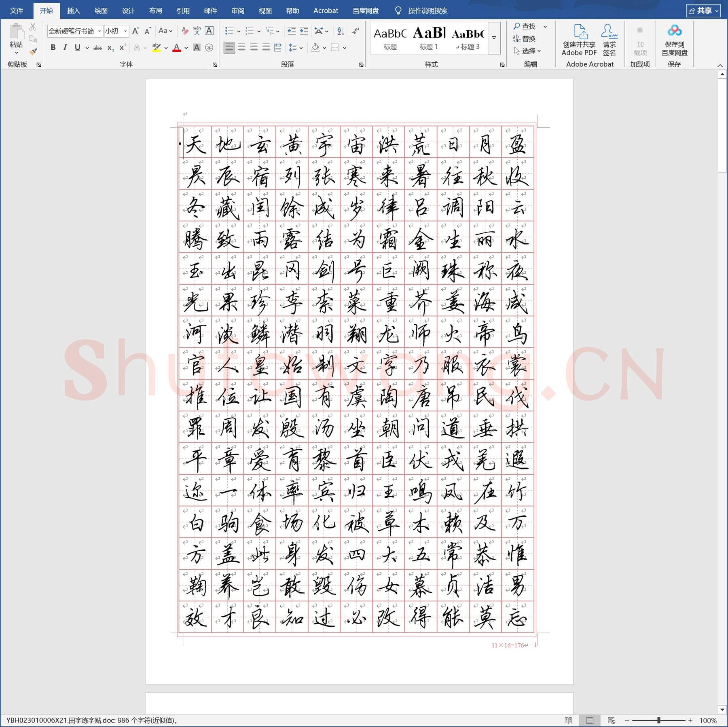Click Create and Share Adobe PDF

coord(579,40)
